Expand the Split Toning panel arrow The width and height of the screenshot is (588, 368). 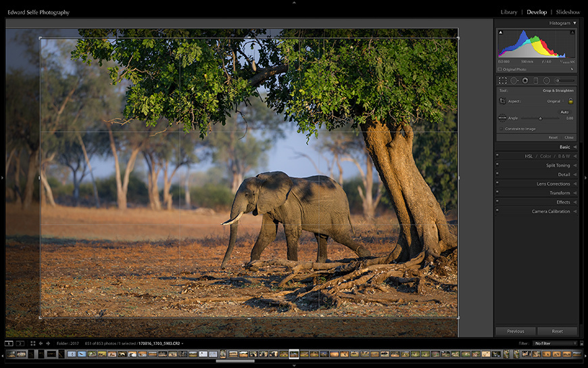point(574,165)
